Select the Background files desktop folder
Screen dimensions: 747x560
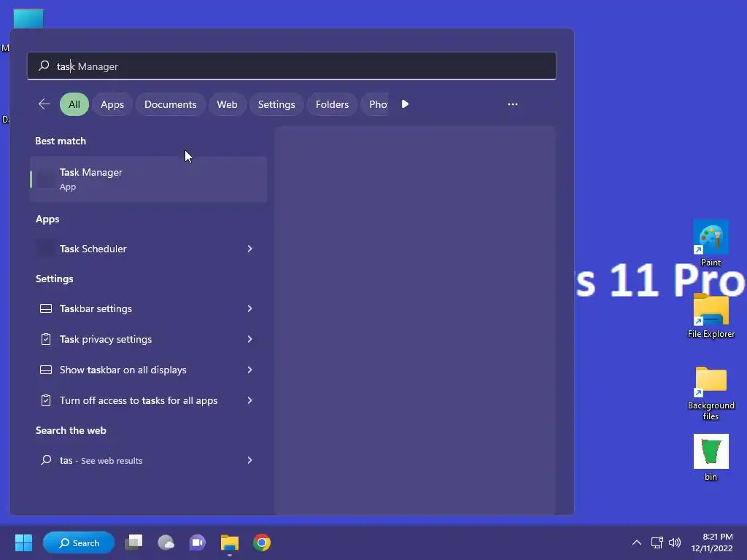tap(711, 393)
